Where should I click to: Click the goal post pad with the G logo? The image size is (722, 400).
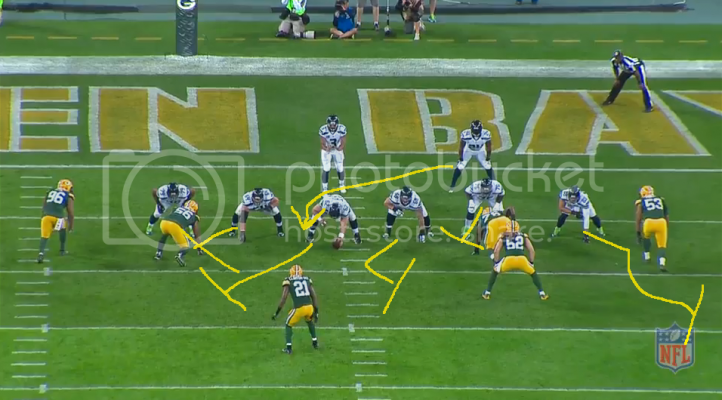pyautogui.click(x=186, y=28)
